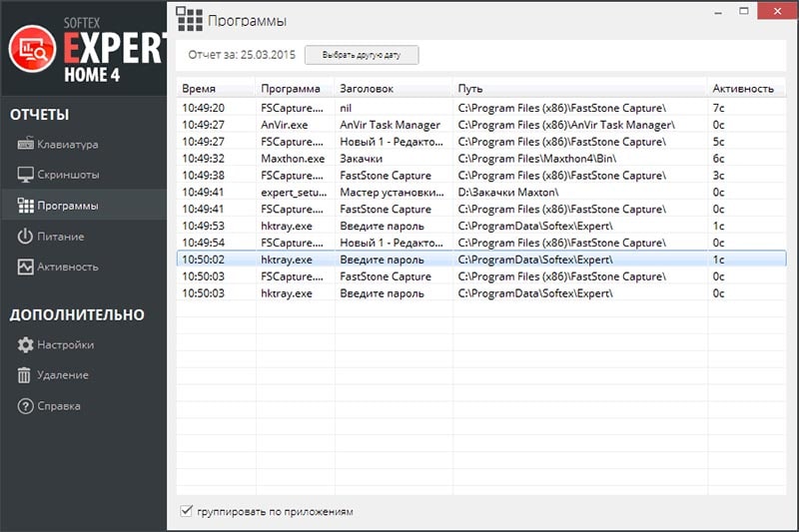799x532 pixels.
Task: Click the pulse graph icon next to Активность
Action: [26, 266]
